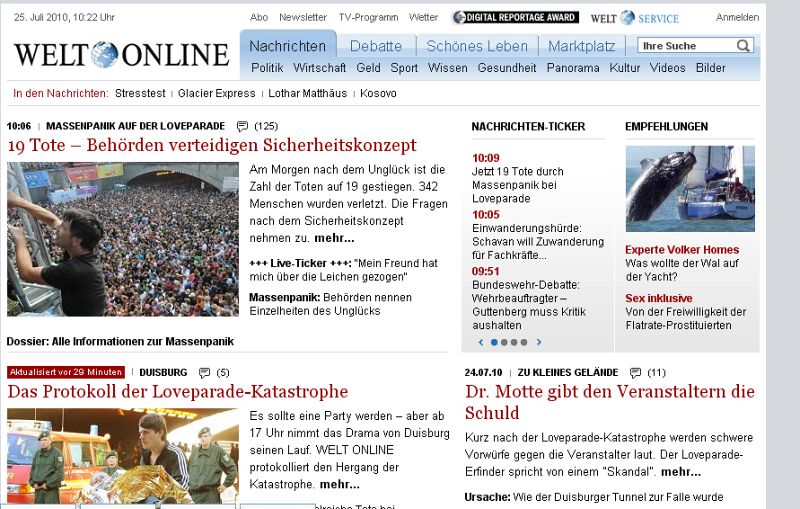800x509 pixels.
Task: Open the Wirtschaft section in subnavigation
Action: 319,68
